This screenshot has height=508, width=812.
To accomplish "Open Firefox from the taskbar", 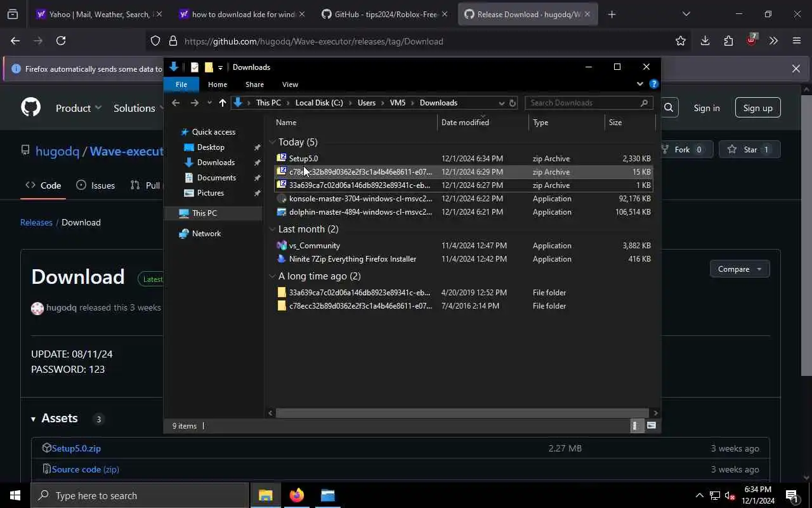I will click(296, 495).
